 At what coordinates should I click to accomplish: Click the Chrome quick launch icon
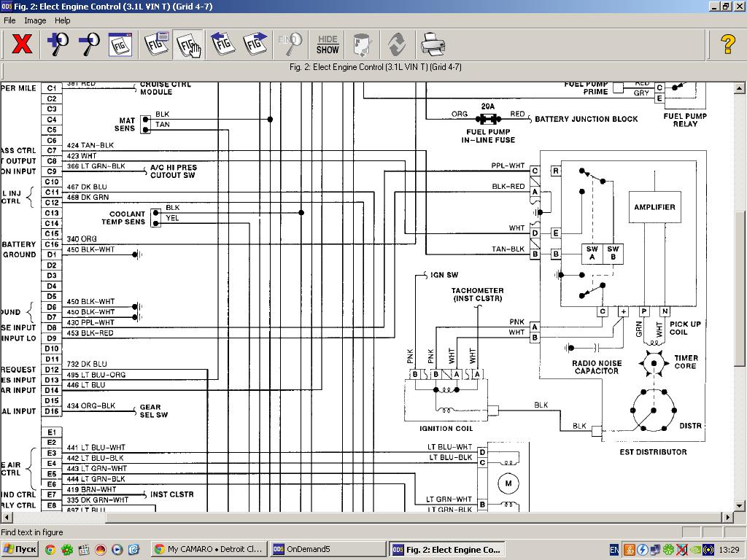click(50, 549)
